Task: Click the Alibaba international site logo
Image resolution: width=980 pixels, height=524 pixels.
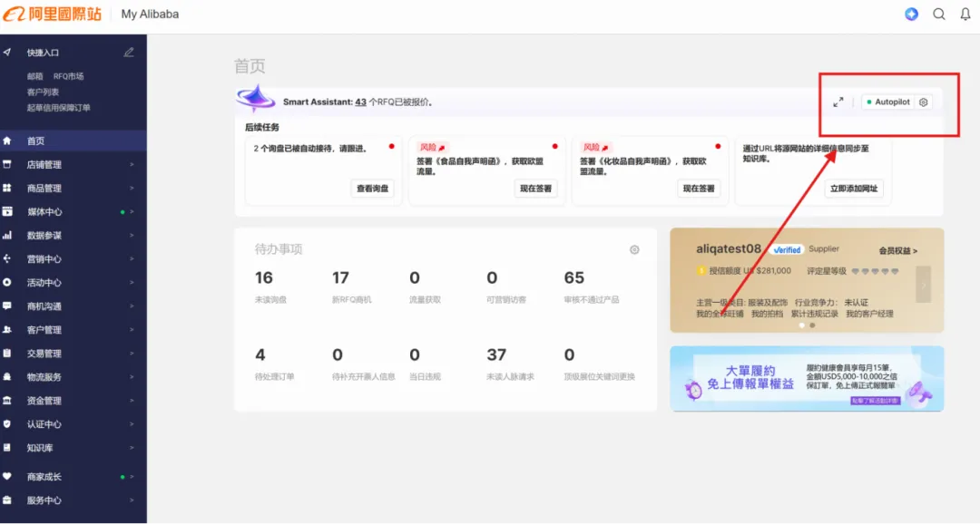Action: click(x=53, y=14)
